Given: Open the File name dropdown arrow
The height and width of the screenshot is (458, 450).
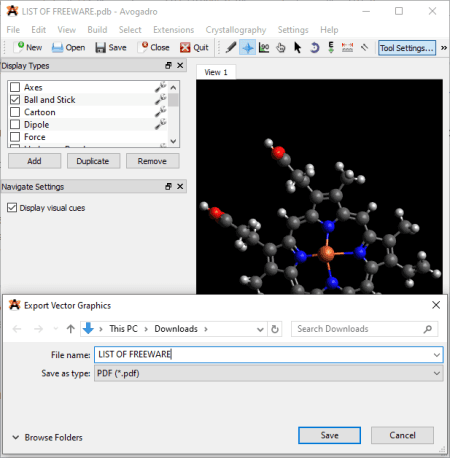Looking at the screenshot, I should click(x=437, y=355).
